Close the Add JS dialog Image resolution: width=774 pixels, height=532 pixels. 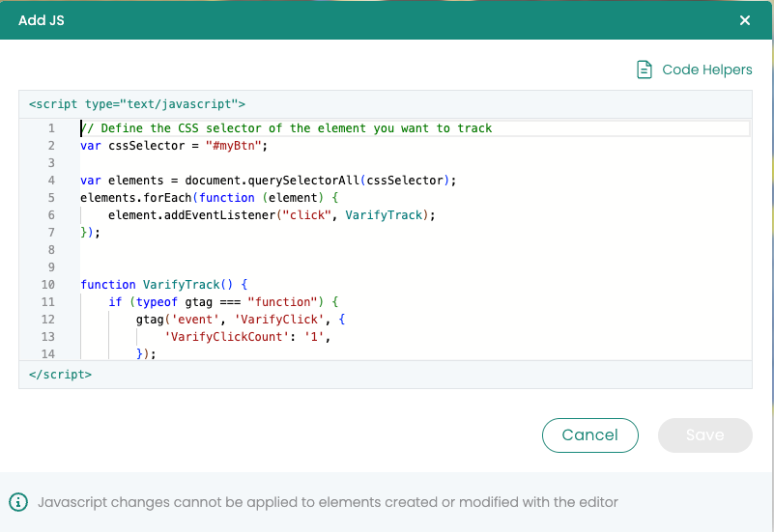click(x=744, y=20)
